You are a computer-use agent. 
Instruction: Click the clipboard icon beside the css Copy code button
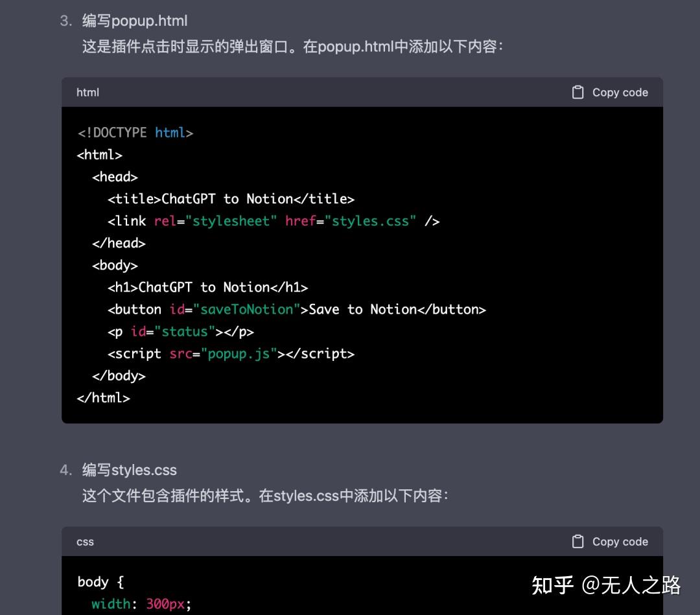[x=576, y=541]
